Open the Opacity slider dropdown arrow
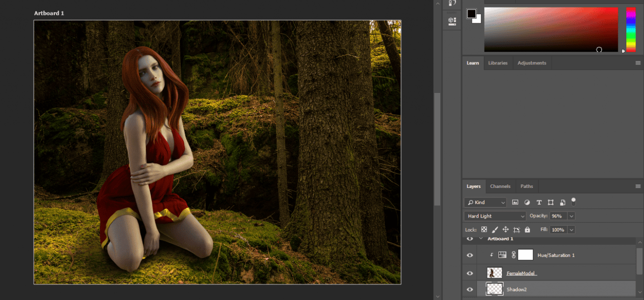This screenshot has height=300, width=644. (x=571, y=216)
